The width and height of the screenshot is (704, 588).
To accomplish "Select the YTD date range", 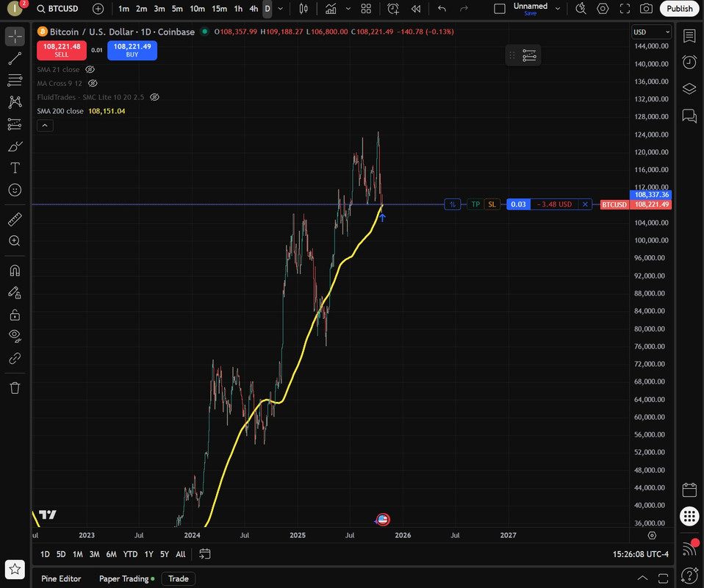I will [x=130, y=554].
